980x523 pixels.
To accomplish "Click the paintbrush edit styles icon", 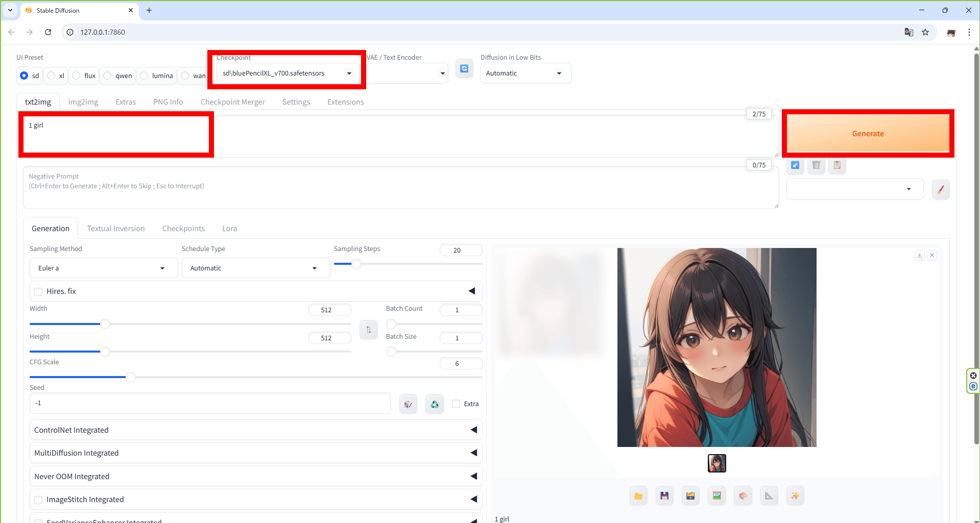I will pyautogui.click(x=940, y=189).
